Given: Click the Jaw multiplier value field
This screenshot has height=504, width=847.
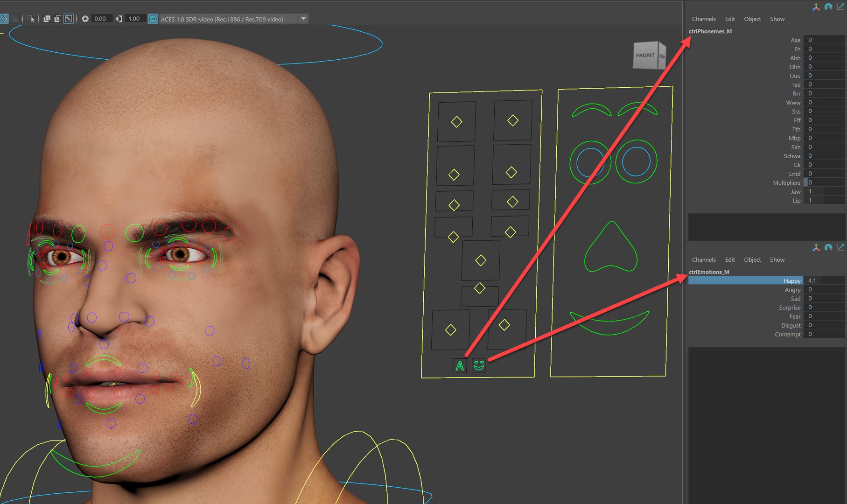Looking at the screenshot, I should pyautogui.click(x=824, y=191).
